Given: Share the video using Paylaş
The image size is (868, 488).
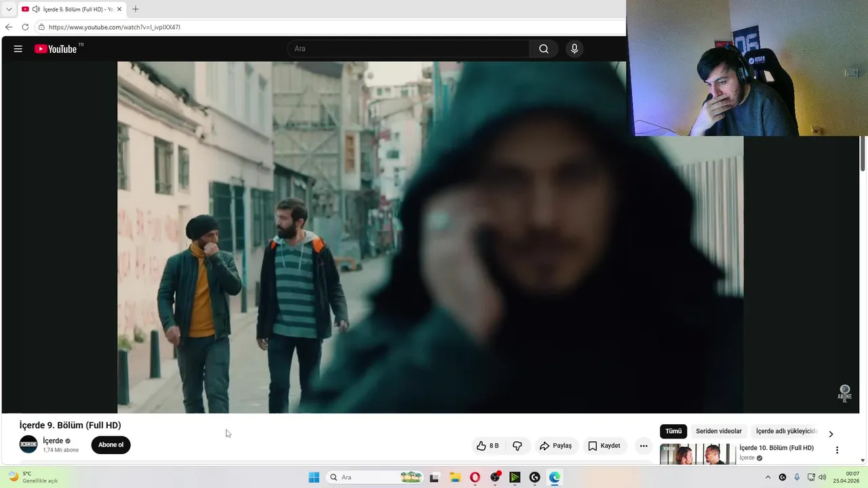Looking at the screenshot, I should (x=555, y=445).
